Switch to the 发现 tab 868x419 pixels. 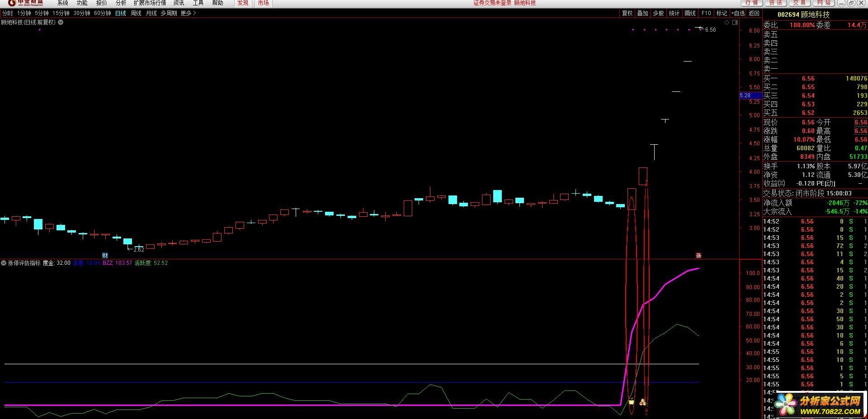[x=243, y=3]
